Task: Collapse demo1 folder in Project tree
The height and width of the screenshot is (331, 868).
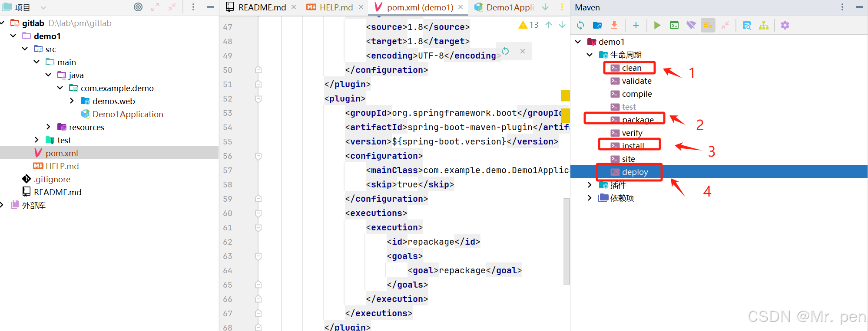Action: click(13, 36)
